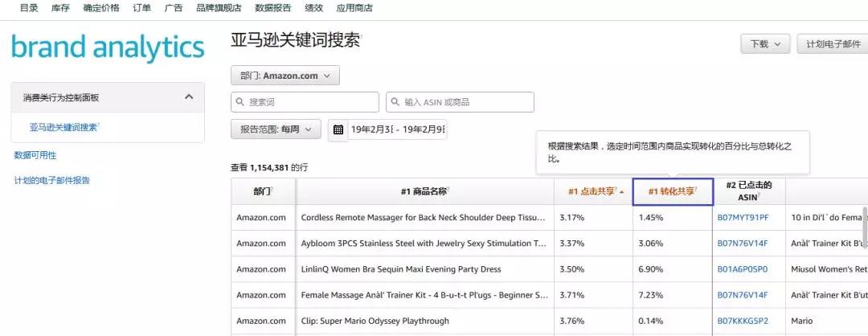
Task: Open the 确定价格 menu
Action: click(101, 8)
